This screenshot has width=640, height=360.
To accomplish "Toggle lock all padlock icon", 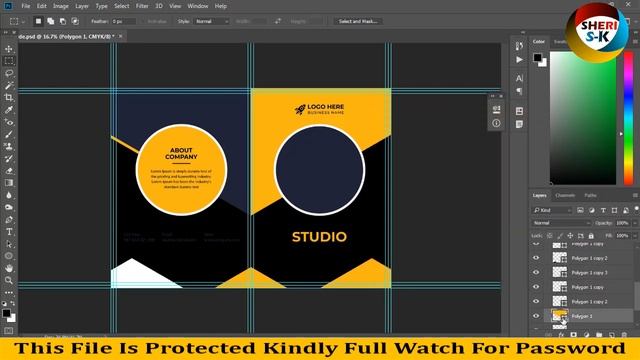I will pyautogui.click(x=591, y=236).
